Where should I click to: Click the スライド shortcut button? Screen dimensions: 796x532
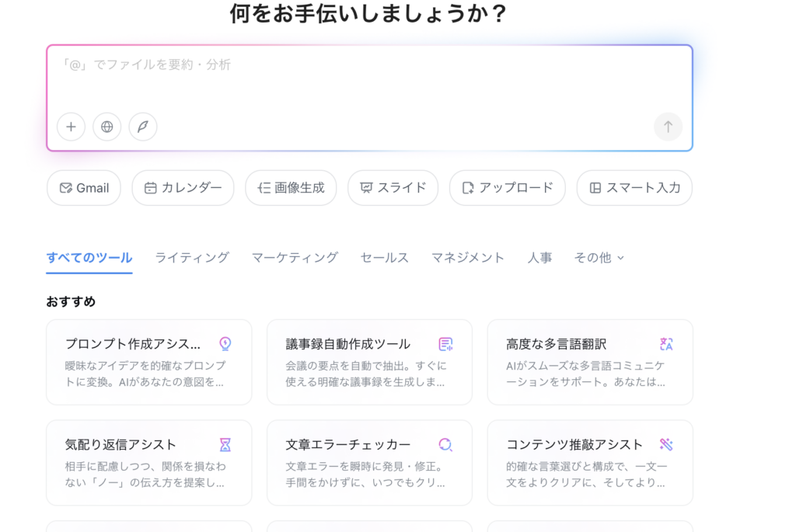393,188
